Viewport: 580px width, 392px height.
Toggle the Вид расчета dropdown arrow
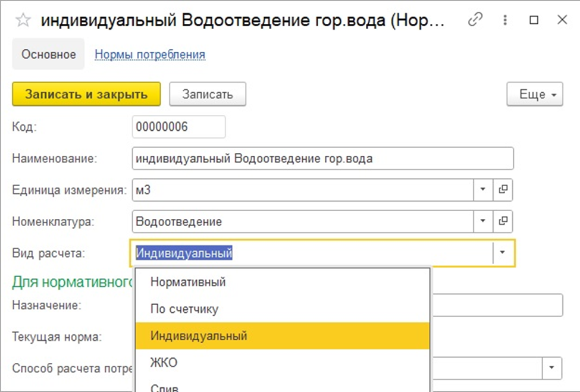[503, 253]
